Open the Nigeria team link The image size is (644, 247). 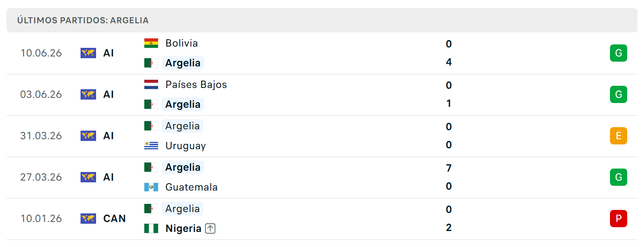[184, 228]
